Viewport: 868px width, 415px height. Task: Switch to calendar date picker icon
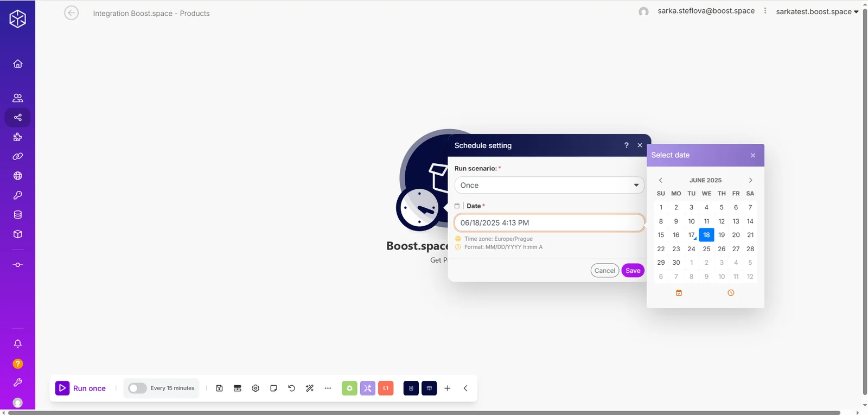pos(679,293)
